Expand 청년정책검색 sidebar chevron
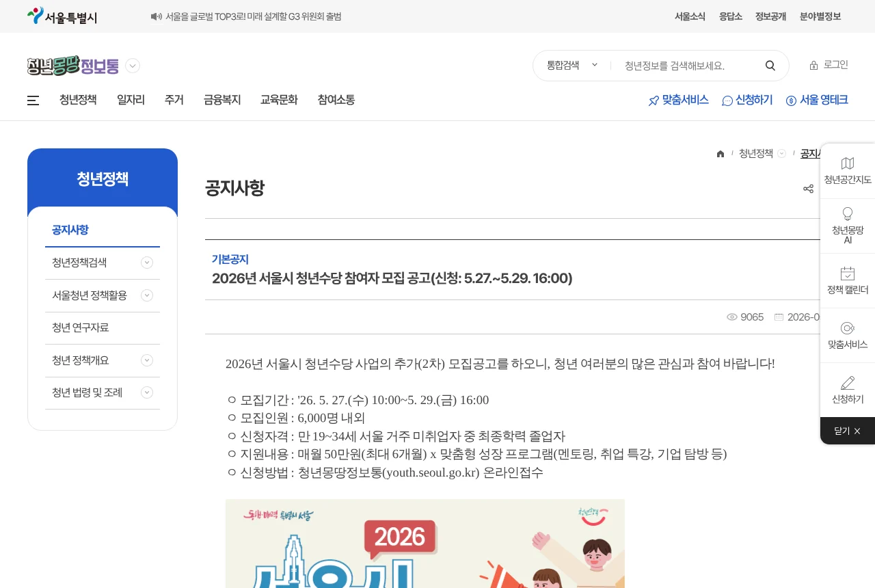Screen dimensions: 875x588 coord(147,263)
